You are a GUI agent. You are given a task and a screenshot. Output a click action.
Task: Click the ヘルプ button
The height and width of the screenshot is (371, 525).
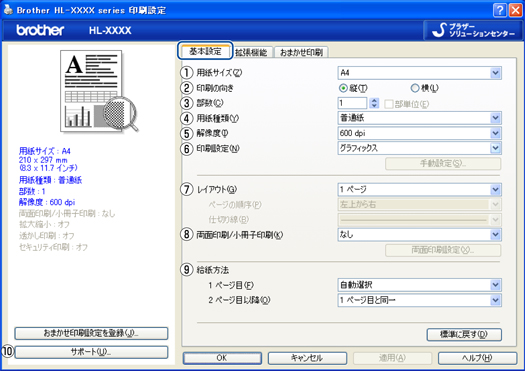click(477, 358)
